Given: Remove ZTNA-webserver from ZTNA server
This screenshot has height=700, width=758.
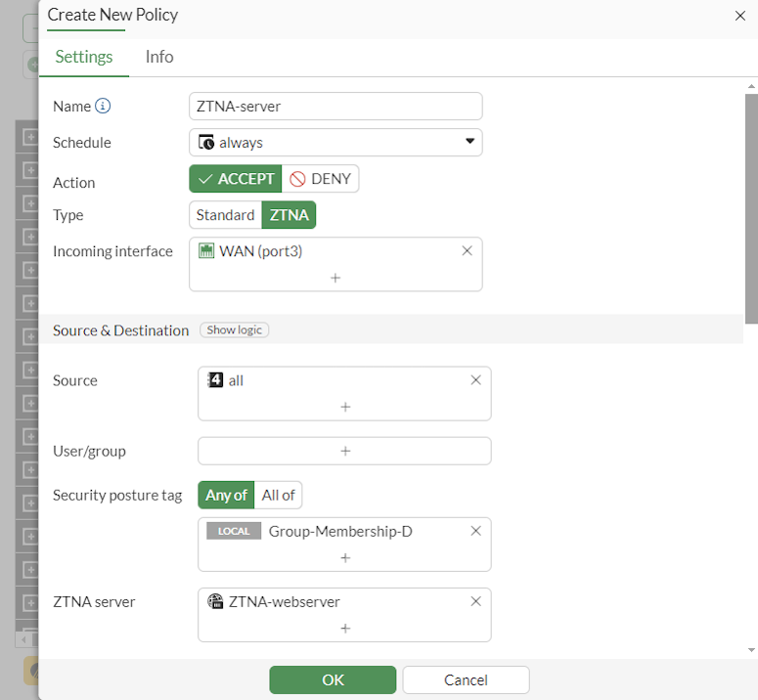Looking at the screenshot, I should [x=475, y=601].
